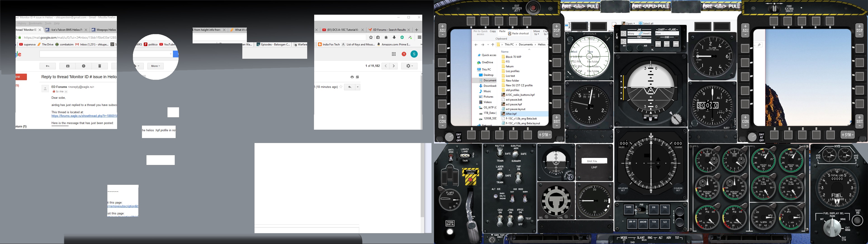
Task: Click Gmail report spam icon
Action: tap(84, 66)
